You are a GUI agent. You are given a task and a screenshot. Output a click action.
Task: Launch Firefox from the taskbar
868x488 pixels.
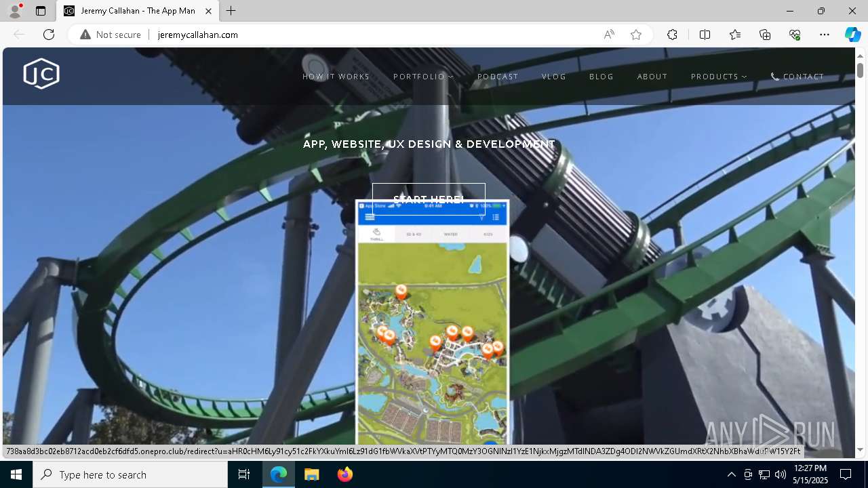[x=344, y=474]
